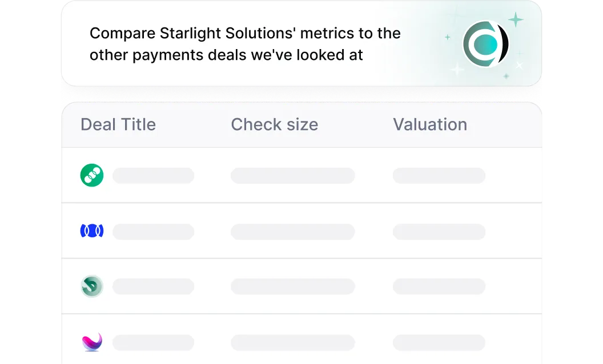Click the circular AI assistant logo
Viewport: 603px width, 364px height.
(x=486, y=43)
